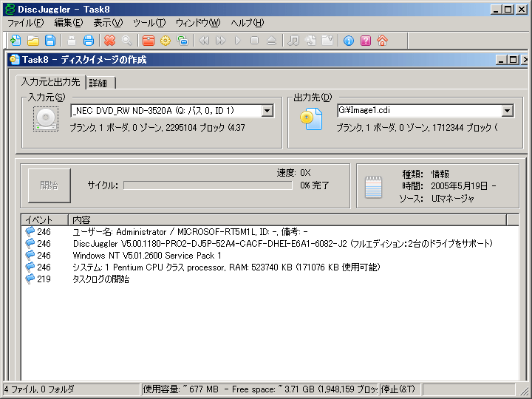Select the Windows NT V5.01.2600 log row
The image size is (532, 399).
coord(270,256)
